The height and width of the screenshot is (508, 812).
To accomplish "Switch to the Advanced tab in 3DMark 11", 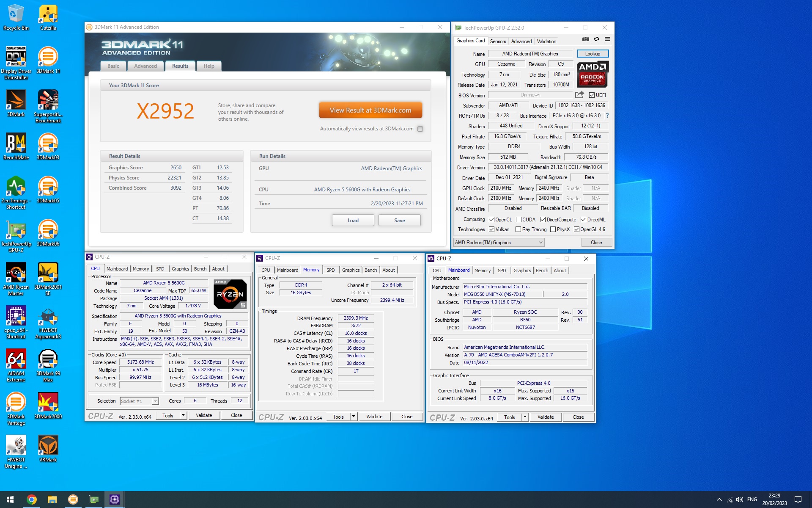I will pos(145,66).
